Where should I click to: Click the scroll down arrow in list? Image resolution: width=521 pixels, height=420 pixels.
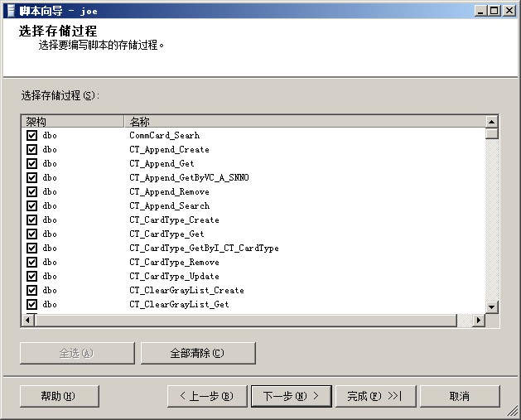pos(491,307)
